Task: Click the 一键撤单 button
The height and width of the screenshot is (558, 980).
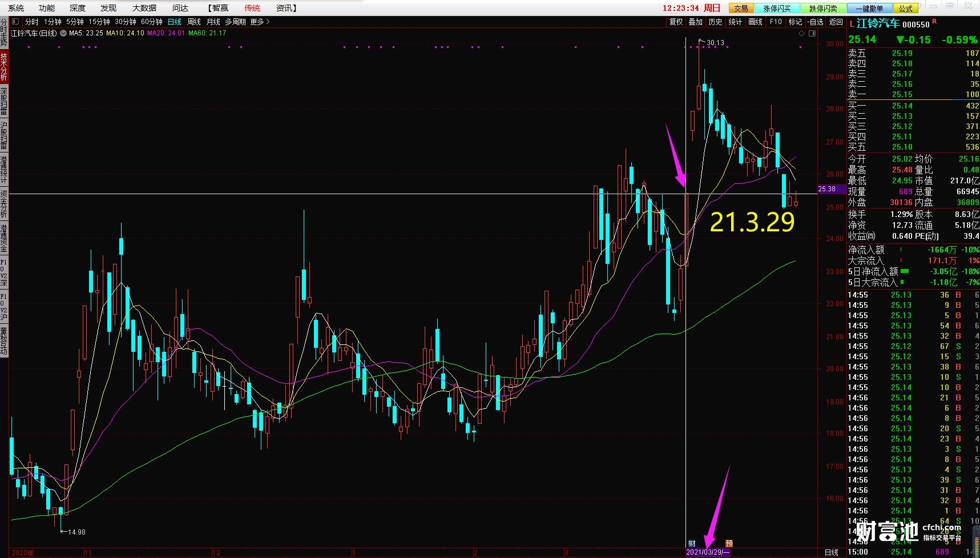Action: [869, 8]
